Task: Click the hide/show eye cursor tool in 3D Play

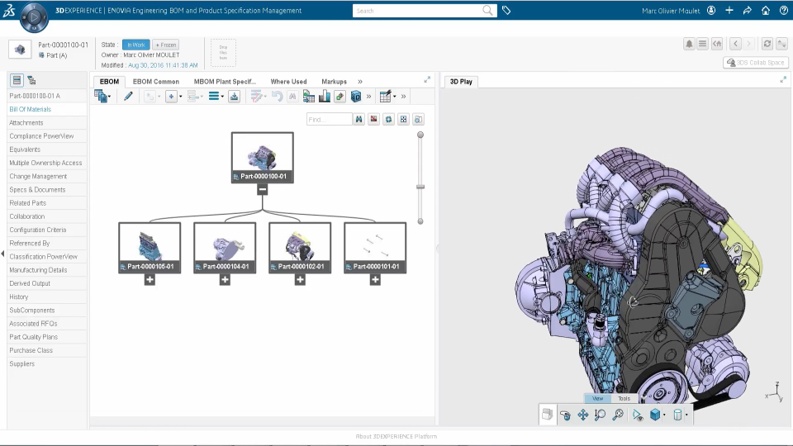Action: click(x=637, y=415)
